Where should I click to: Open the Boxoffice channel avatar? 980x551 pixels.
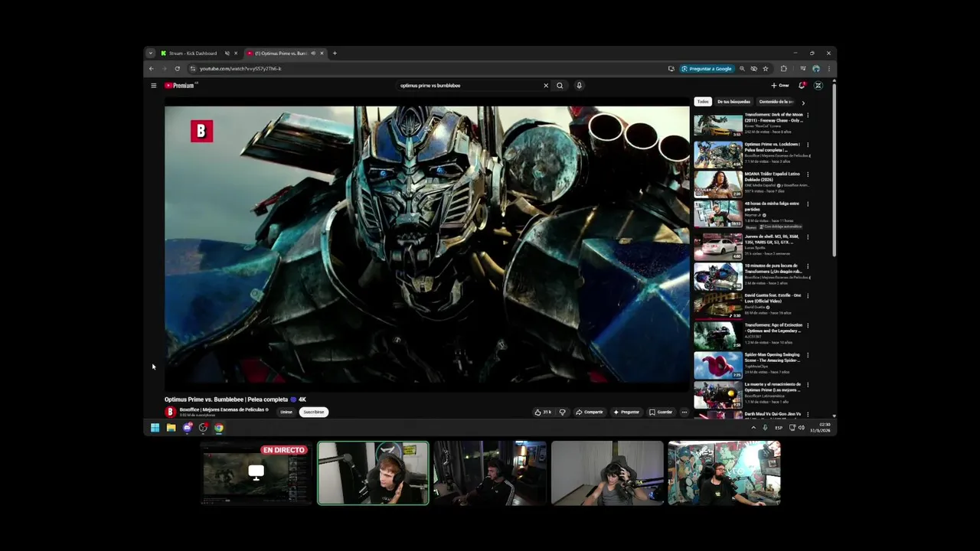pyautogui.click(x=170, y=412)
